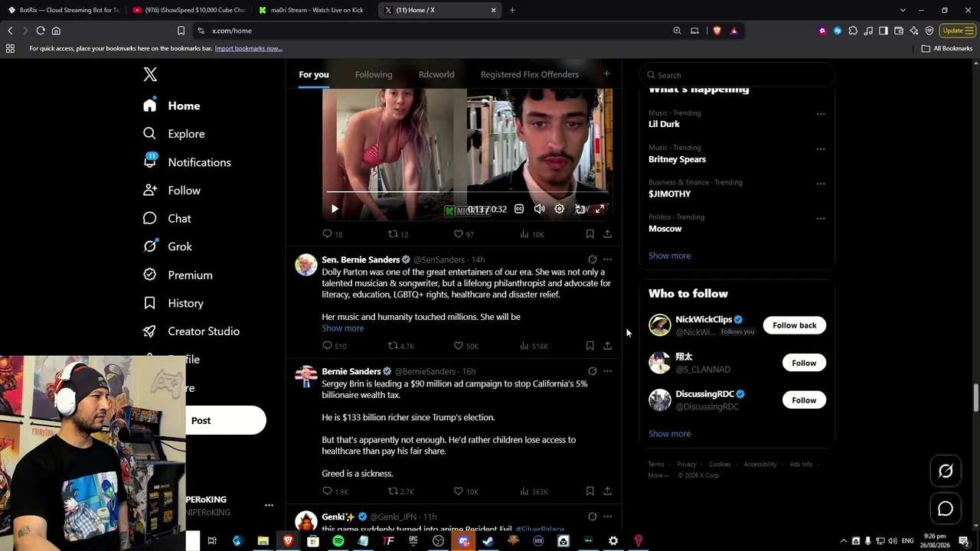Mute the video player audio
The width and height of the screenshot is (980, 551).
(540, 209)
